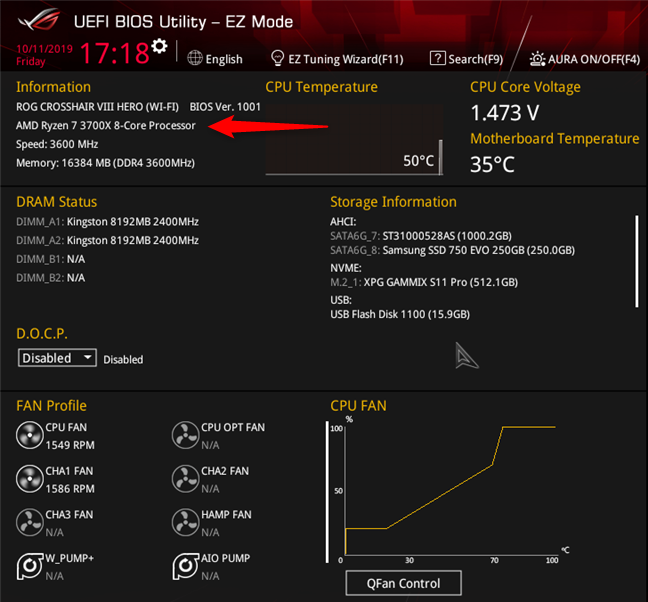Click AMD Ryzen 7 3700X processor text
This screenshot has height=602, width=648.
point(105,126)
